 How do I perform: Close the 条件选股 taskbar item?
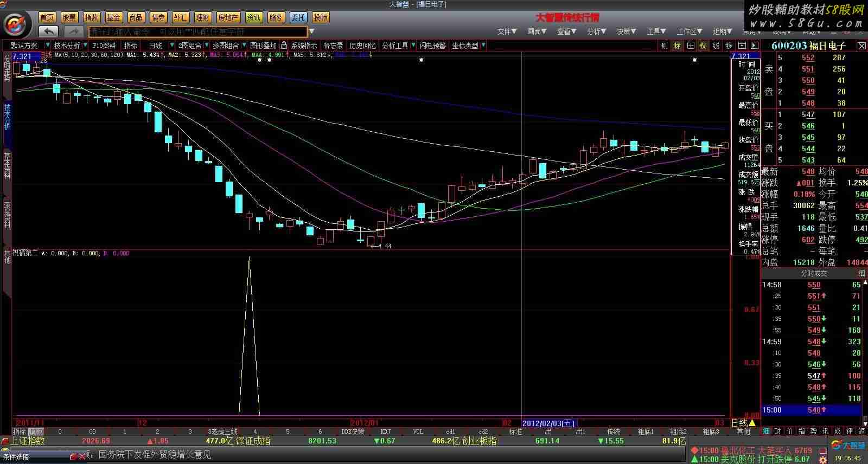click(x=82, y=457)
